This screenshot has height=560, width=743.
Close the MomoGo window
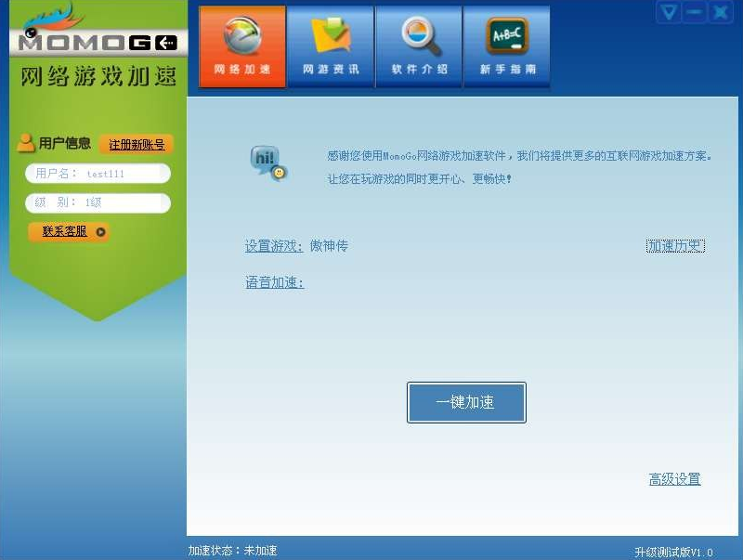pyautogui.click(x=721, y=12)
